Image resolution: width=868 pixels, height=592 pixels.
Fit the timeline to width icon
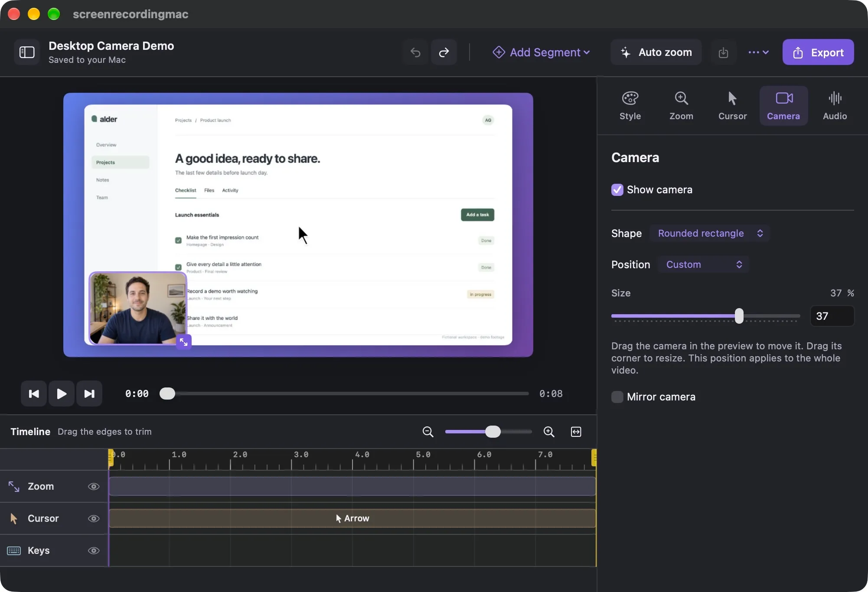(576, 432)
